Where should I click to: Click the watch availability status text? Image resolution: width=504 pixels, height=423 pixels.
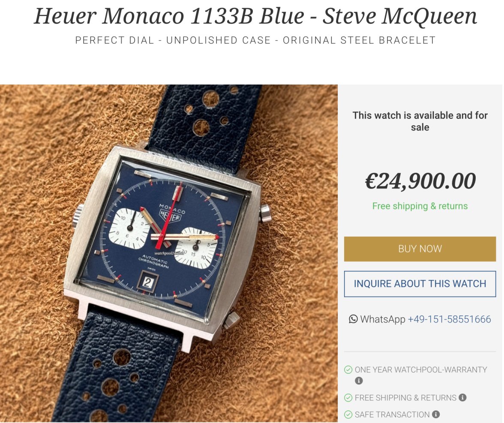click(420, 121)
